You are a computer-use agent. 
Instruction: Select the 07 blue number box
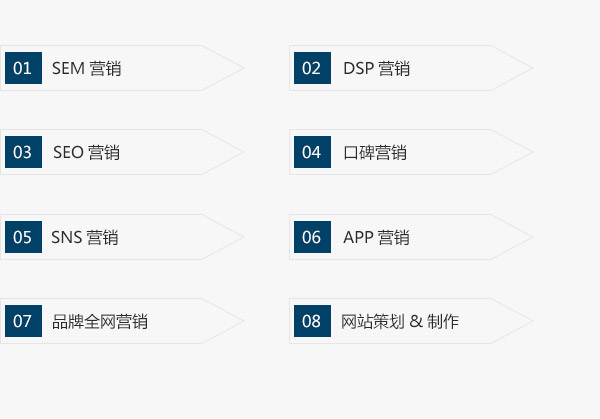[23, 321]
